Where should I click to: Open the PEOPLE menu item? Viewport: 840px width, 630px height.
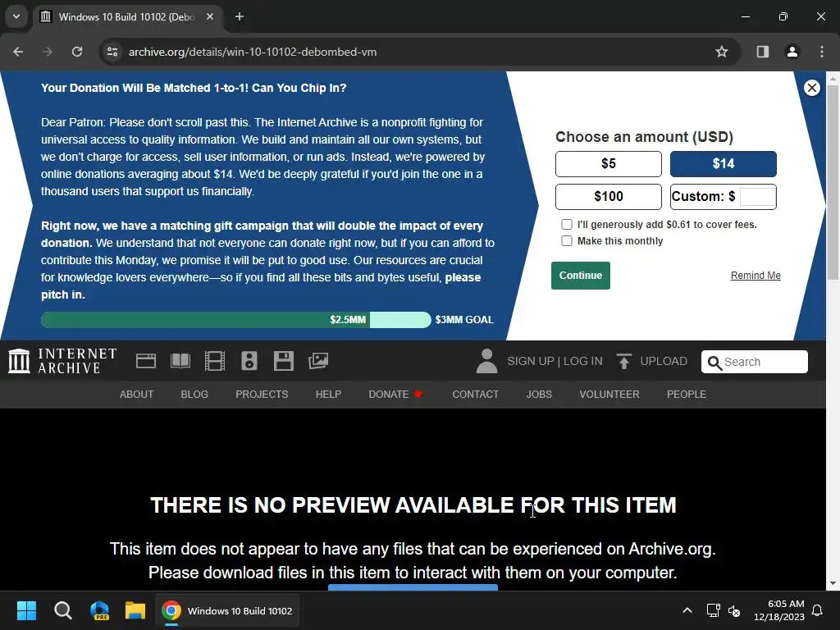[x=687, y=395]
